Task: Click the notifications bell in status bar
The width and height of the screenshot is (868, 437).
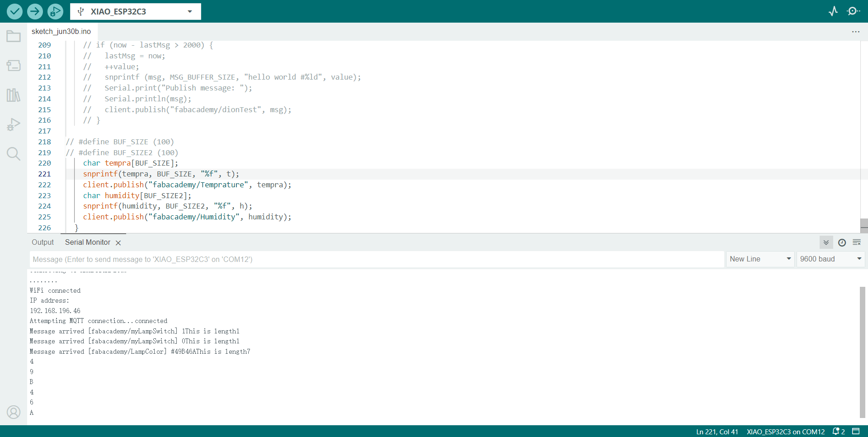Action: 839,432
